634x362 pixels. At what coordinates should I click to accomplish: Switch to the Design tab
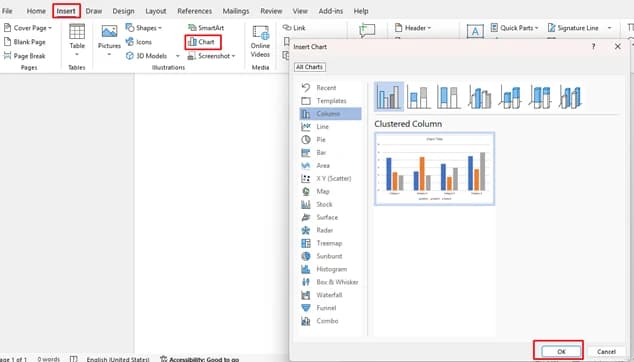[x=123, y=11]
